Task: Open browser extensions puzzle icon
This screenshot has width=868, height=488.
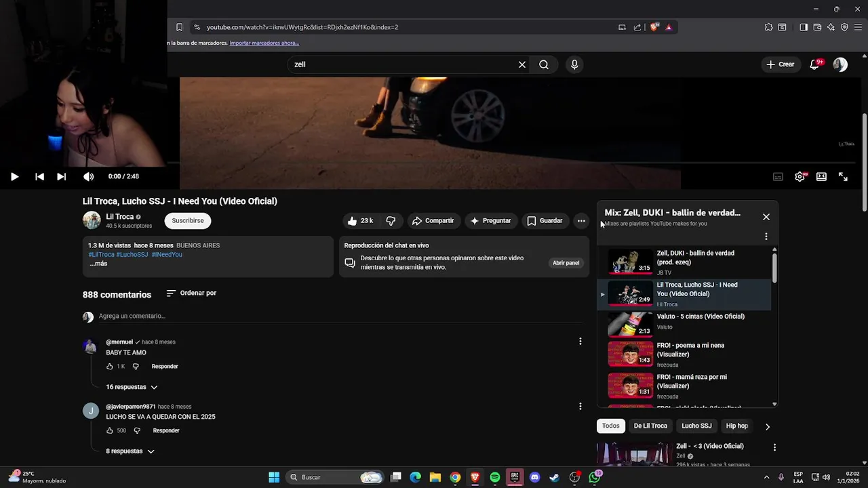Action: [768, 27]
